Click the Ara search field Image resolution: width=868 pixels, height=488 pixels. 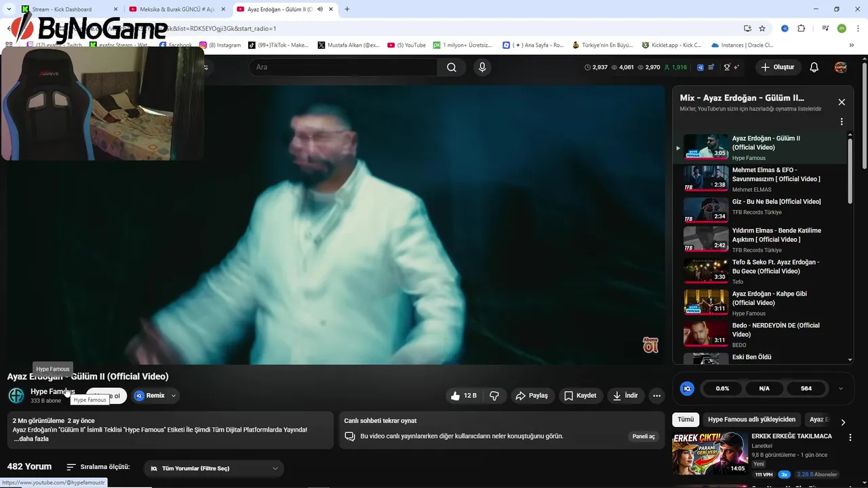point(344,67)
